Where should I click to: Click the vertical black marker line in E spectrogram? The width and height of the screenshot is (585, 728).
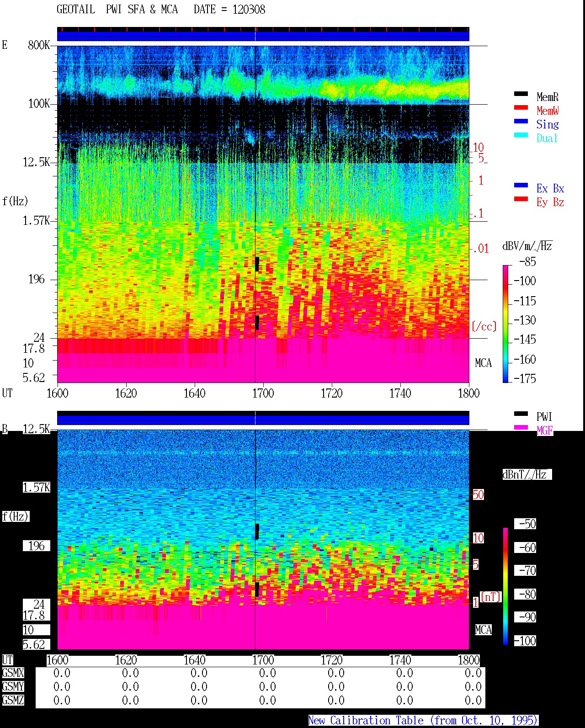click(255, 214)
